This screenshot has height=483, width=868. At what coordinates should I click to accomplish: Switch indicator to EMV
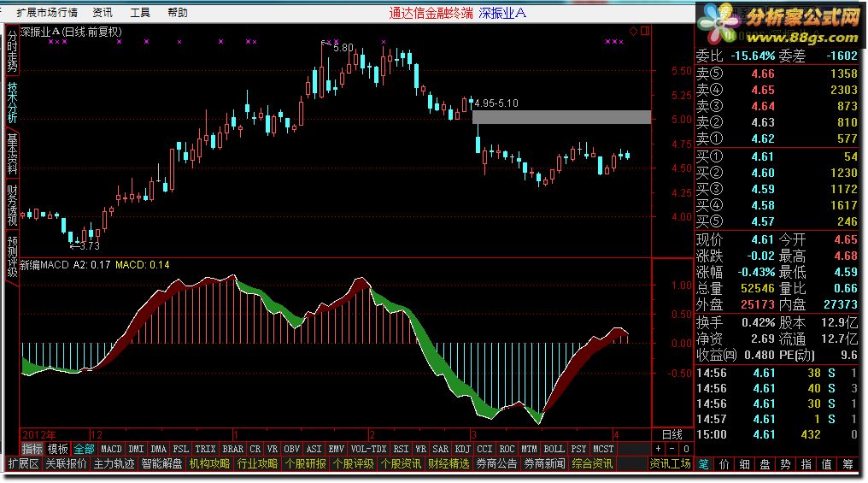[337, 449]
